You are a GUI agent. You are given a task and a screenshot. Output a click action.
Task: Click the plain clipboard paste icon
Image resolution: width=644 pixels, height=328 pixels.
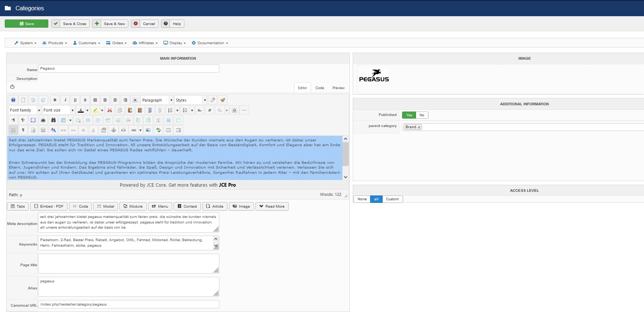point(130,110)
